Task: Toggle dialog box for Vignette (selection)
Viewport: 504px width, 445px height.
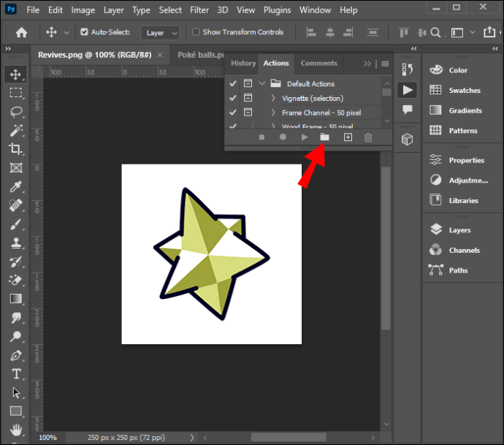Action: [248, 97]
